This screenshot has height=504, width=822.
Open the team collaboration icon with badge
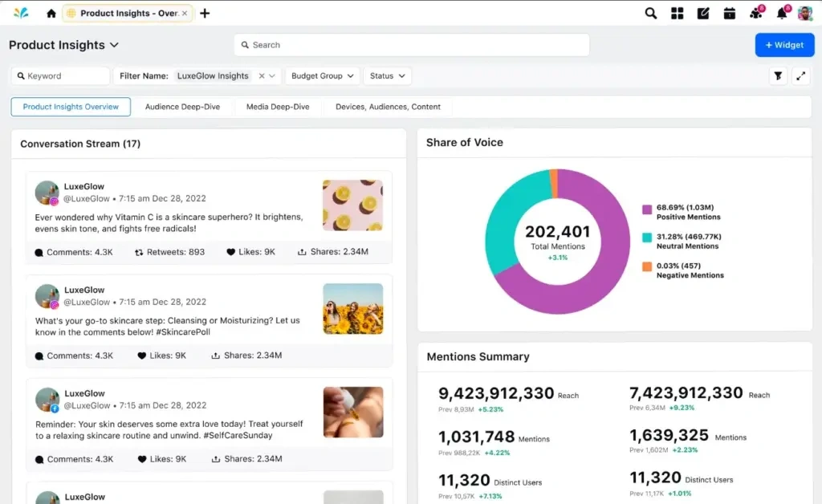click(x=756, y=13)
